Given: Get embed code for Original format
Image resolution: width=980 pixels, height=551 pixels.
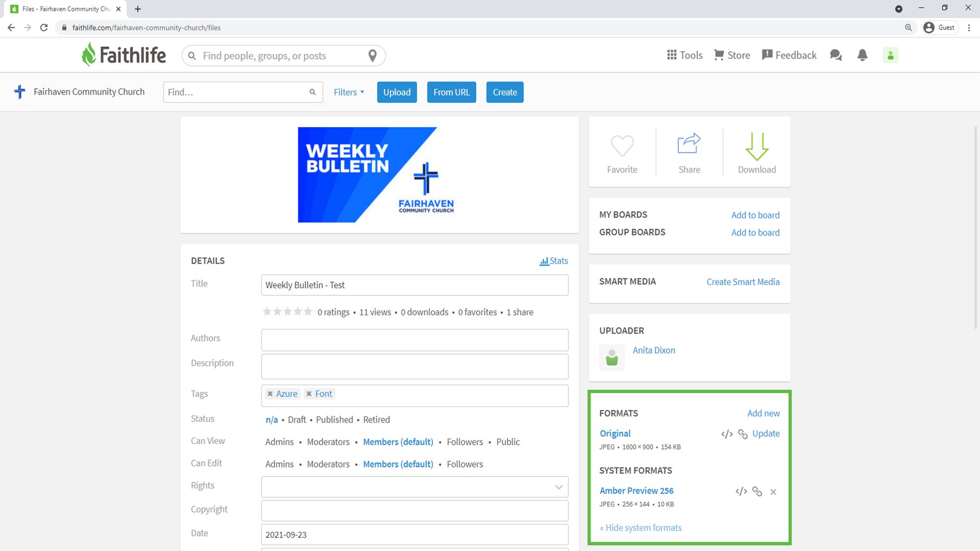Looking at the screenshot, I should pos(727,434).
